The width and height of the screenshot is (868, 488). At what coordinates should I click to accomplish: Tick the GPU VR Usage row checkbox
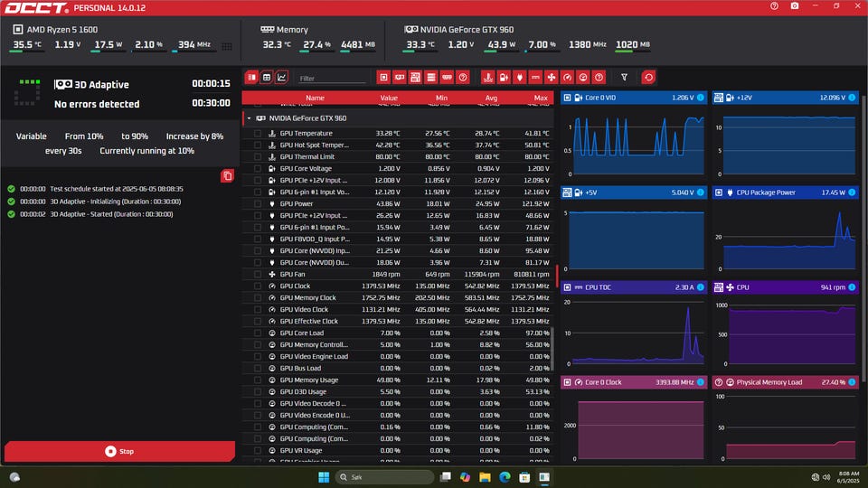[258, 450]
